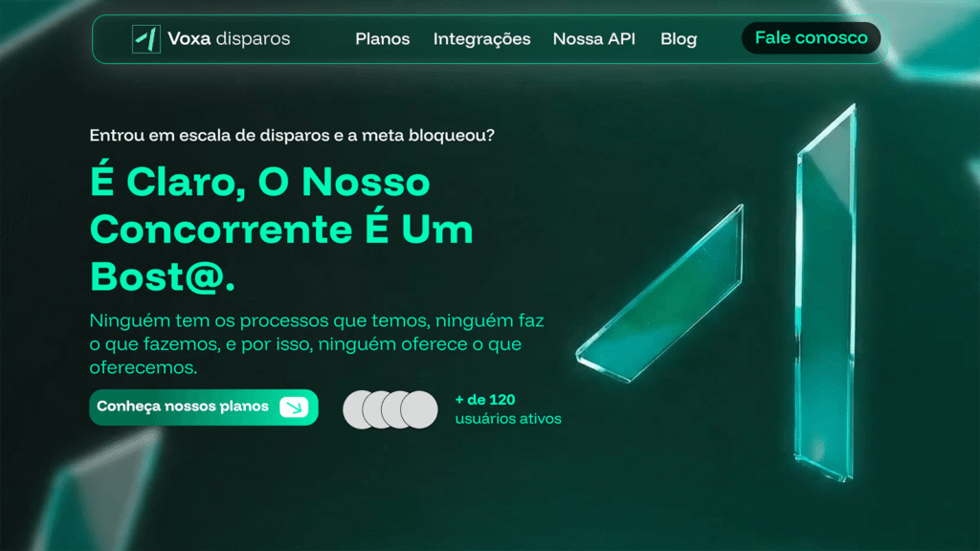
Task: Click the Fale conosco button
Action: point(812,38)
